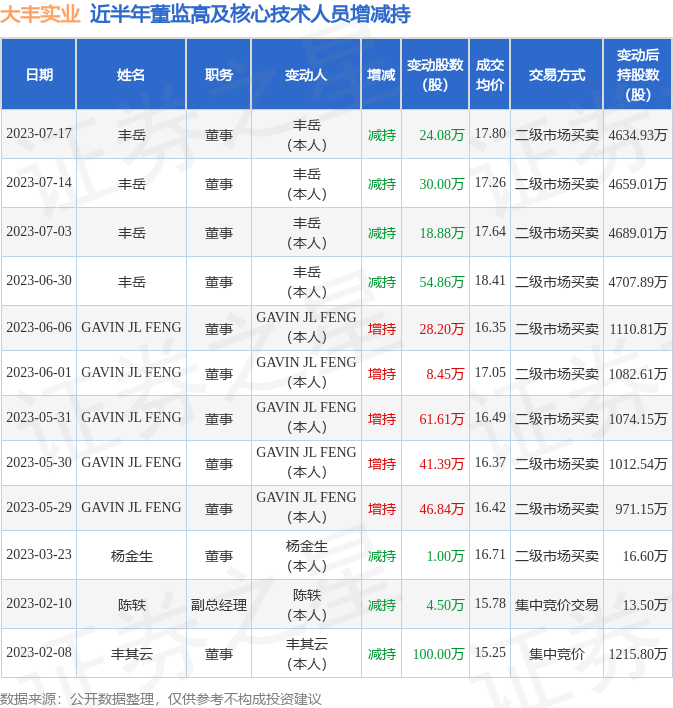Click holdings value 4634.93万
The height and width of the screenshot is (708, 673).
tap(638, 135)
